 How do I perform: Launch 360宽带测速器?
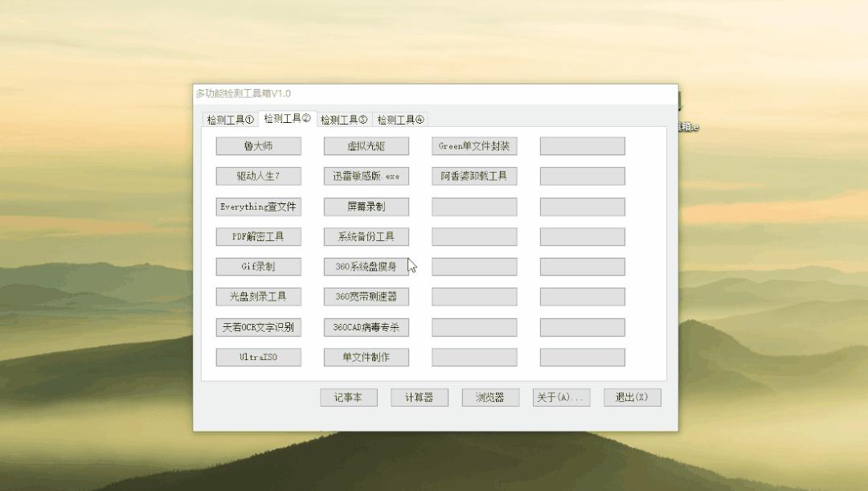[366, 297]
